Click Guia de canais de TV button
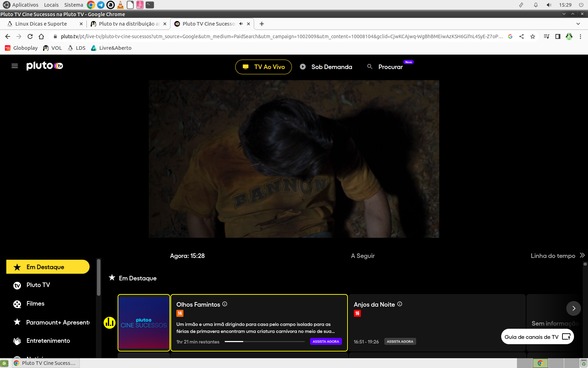This screenshot has width=588, height=368. 537,336
